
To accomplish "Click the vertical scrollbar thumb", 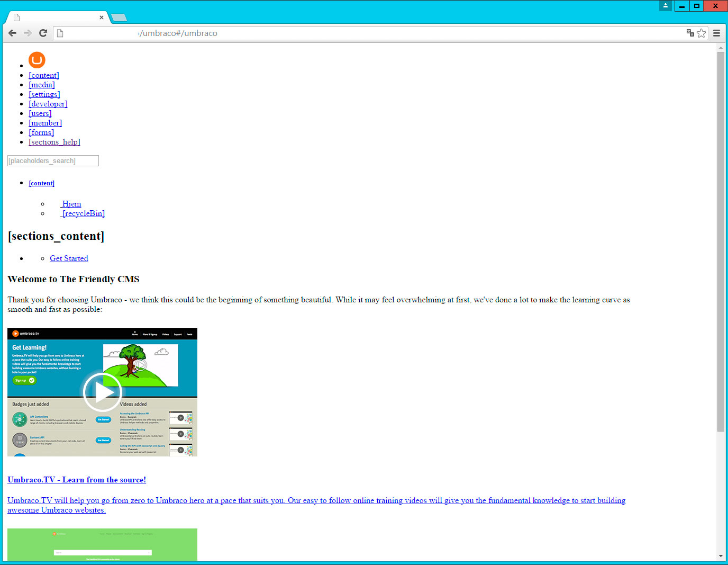I will [x=721, y=241].
